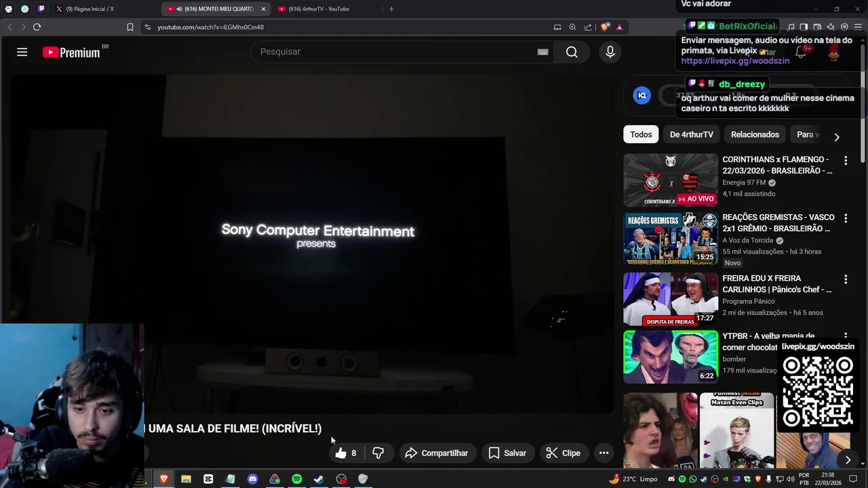Open A Voz da Torcida channel name
868x488 pixels.
click(x=747, y=241)
